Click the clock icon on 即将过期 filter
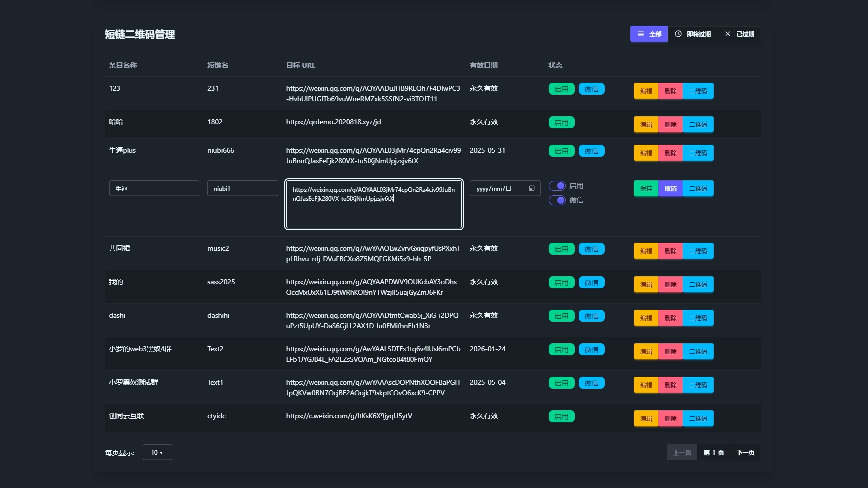Viewport: 868px width, 488px height. 678,34
